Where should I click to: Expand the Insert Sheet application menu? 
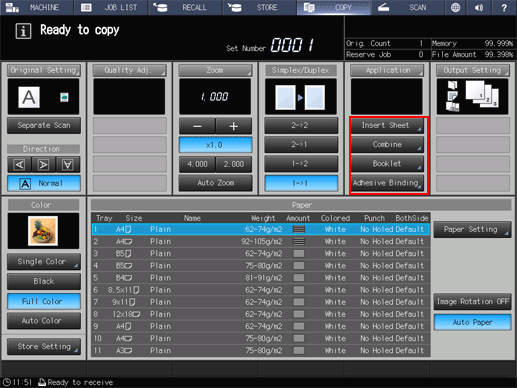[387, 125]
